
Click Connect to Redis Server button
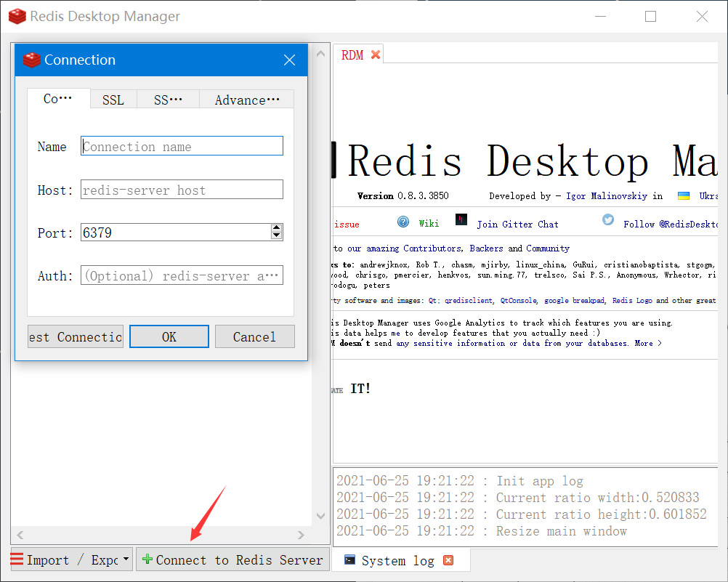[x=232, y=559]
